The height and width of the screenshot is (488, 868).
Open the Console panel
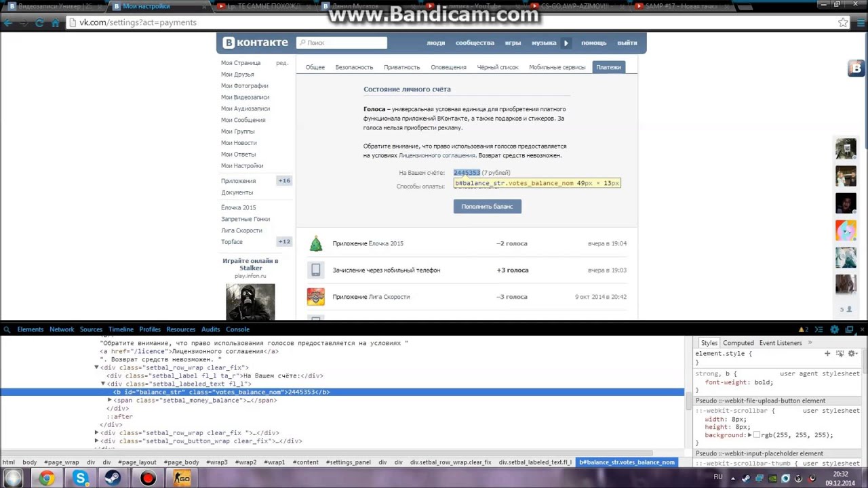pyautogui.click(x=237, y=329)
